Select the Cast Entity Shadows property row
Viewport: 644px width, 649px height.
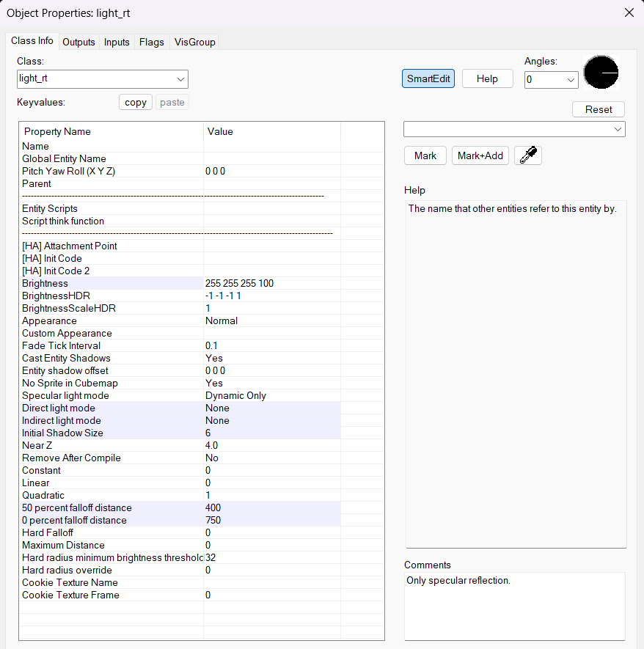coord(110,358)
